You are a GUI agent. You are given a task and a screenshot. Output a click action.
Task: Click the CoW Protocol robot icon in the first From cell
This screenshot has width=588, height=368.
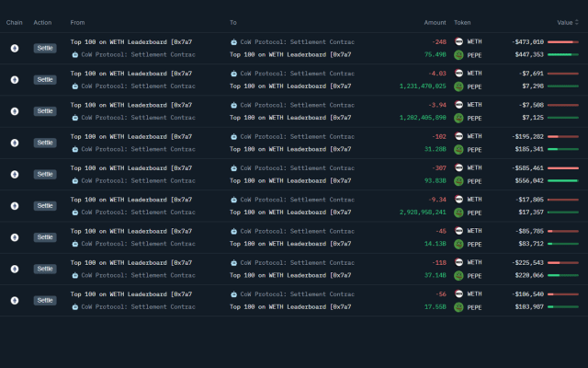click(75, 55)
